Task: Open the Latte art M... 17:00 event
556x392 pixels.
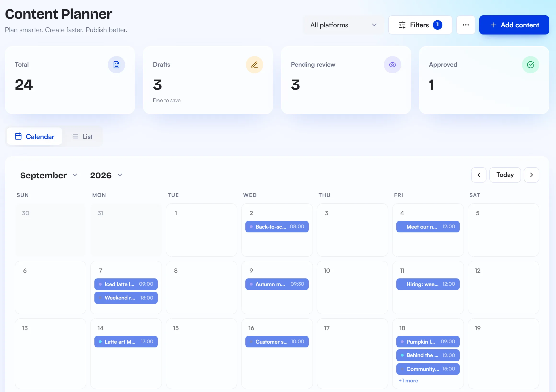Action: pyautogui.click(x=126, y=342)
